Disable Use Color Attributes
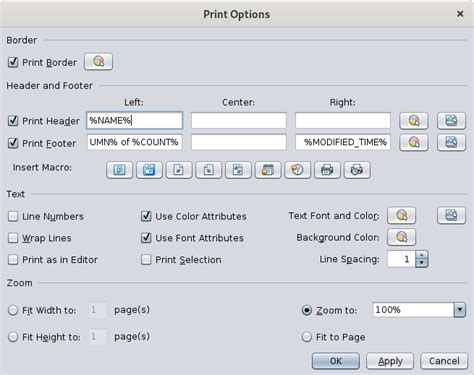Viewport: 474px width, 375px height. pyautogui.click(x=146, y=216)
